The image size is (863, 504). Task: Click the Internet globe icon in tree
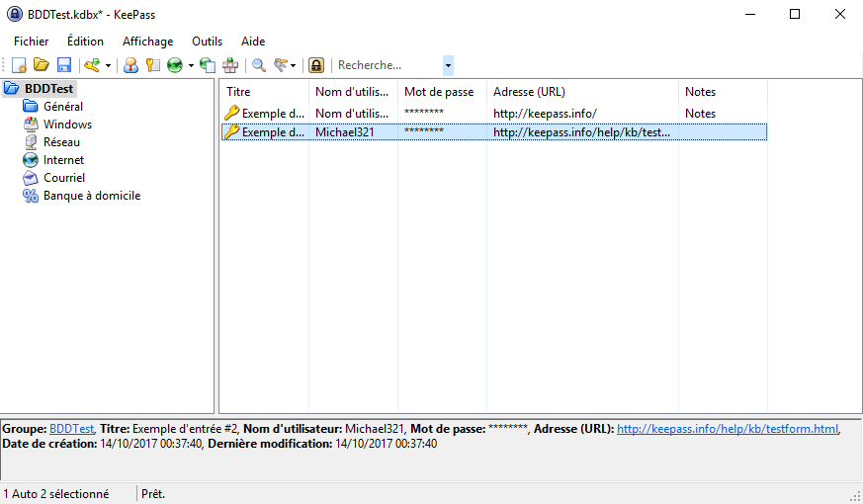click(x=31, y=160)
